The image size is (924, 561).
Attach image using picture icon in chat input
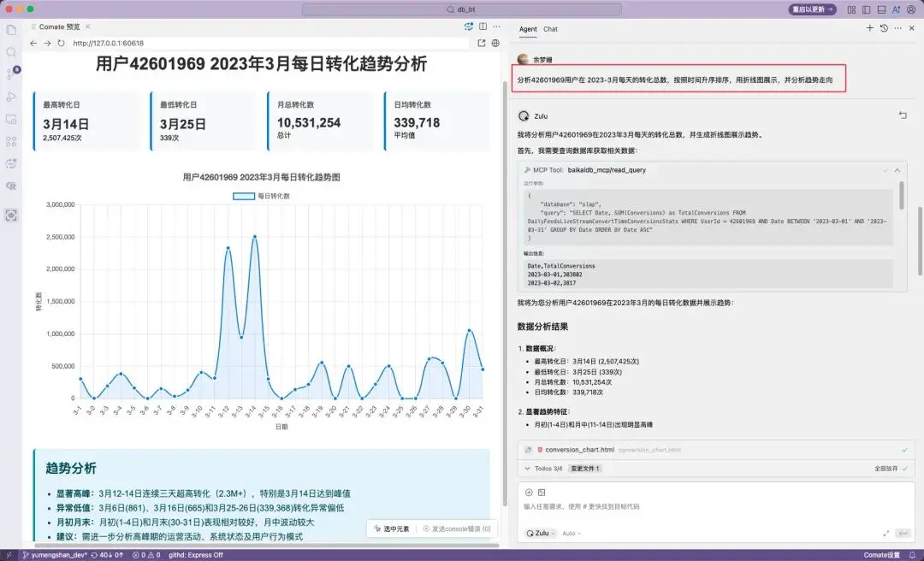542,493
